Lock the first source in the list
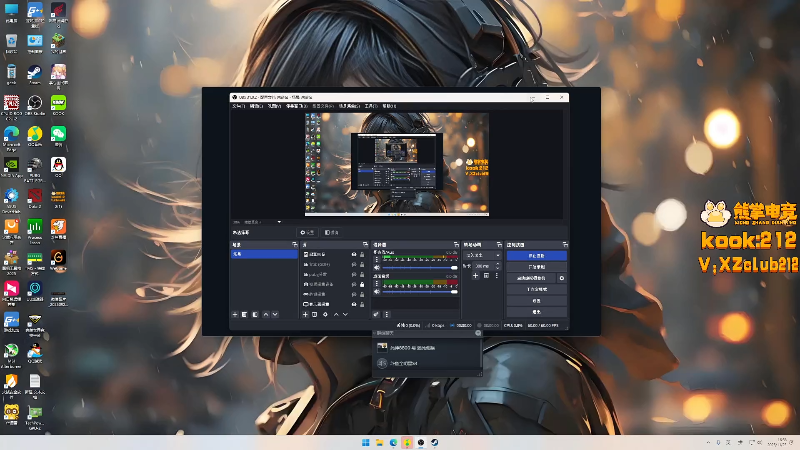800x450 pixels. click(362, 255)
